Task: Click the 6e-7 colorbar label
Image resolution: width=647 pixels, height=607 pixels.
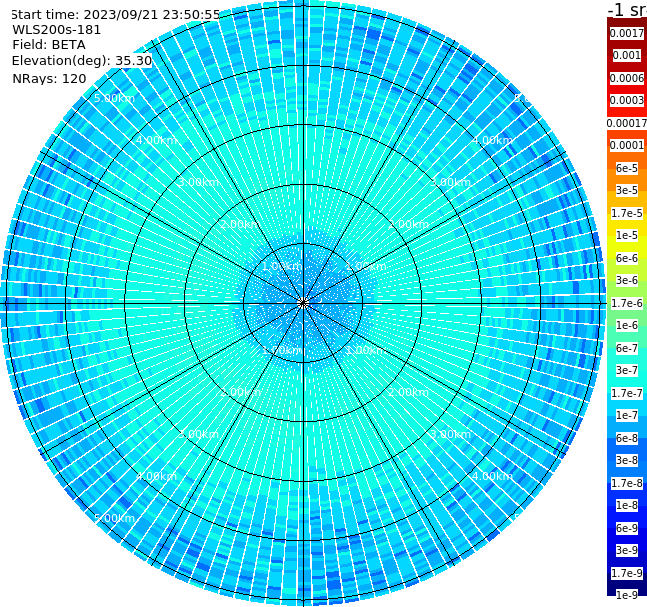Action: coord(627,348)
